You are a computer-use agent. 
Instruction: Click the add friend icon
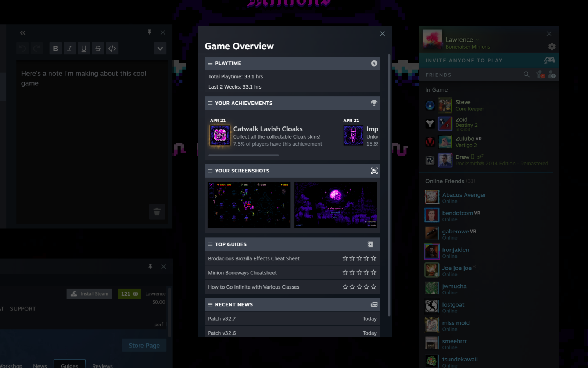coord(552,75)
